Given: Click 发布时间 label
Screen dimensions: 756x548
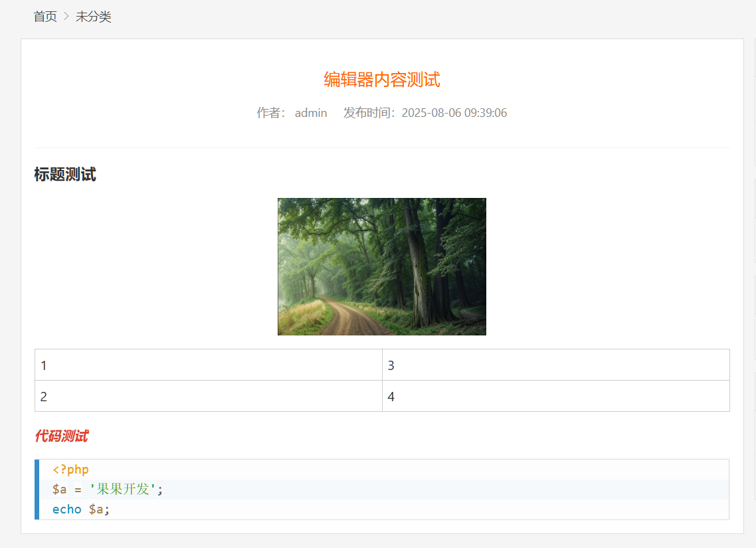Looking at the screenshot, I should tap(369, 113).
